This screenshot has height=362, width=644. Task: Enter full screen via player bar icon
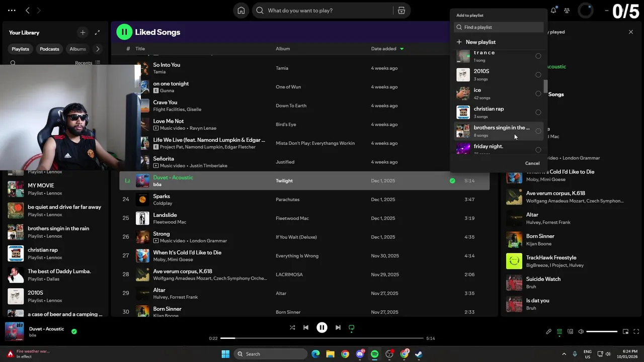(636, 331)
